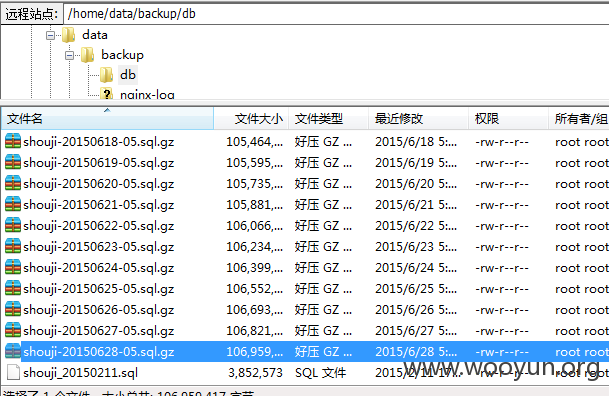Click archive icon of shouji-20150628-05.sql.gz
This screenshot has height=396, width=609.
[13, 351]
